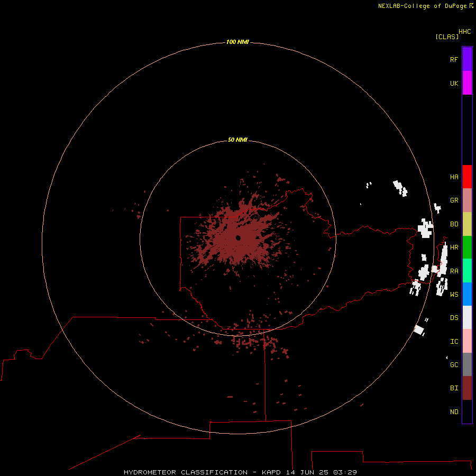Click the HHC product label

[465, 32]
